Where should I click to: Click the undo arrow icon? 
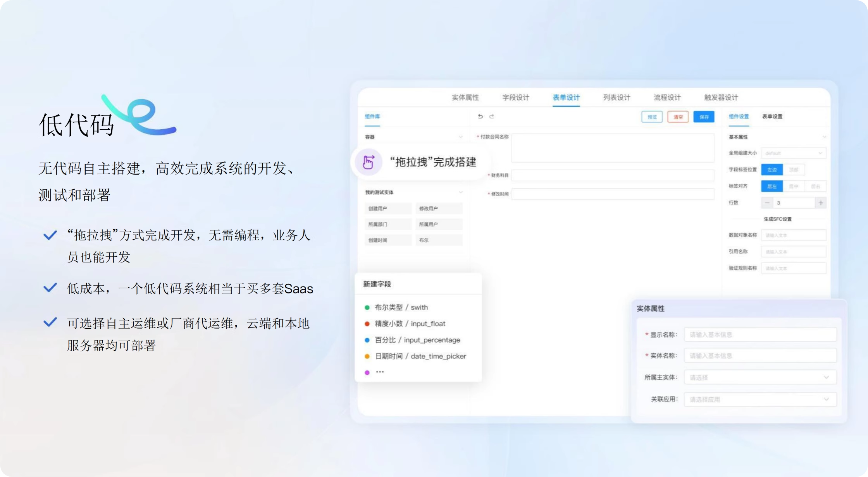tap(480, 116)
